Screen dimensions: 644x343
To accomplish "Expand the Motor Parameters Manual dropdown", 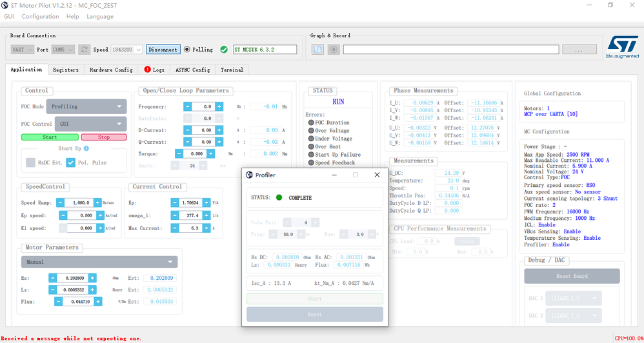I will [x=99, y=262].
